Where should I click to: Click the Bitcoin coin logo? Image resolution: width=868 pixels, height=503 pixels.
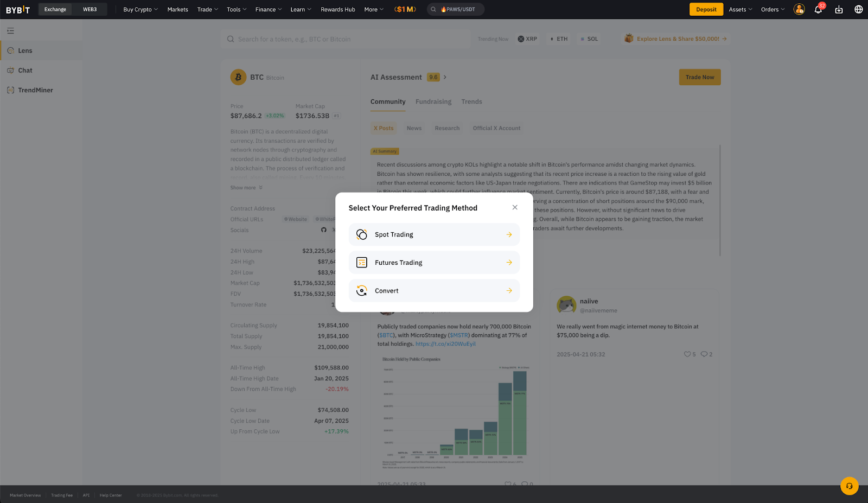(238, 77)
